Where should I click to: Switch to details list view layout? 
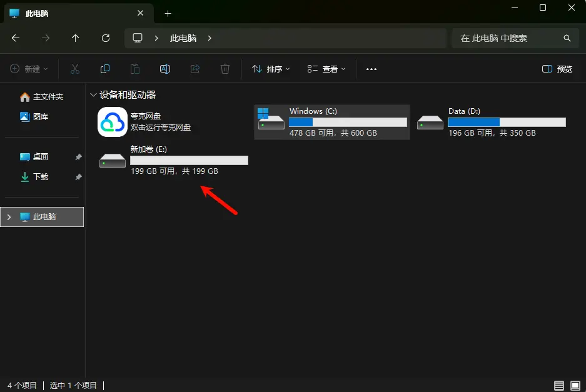pos(559,385)
